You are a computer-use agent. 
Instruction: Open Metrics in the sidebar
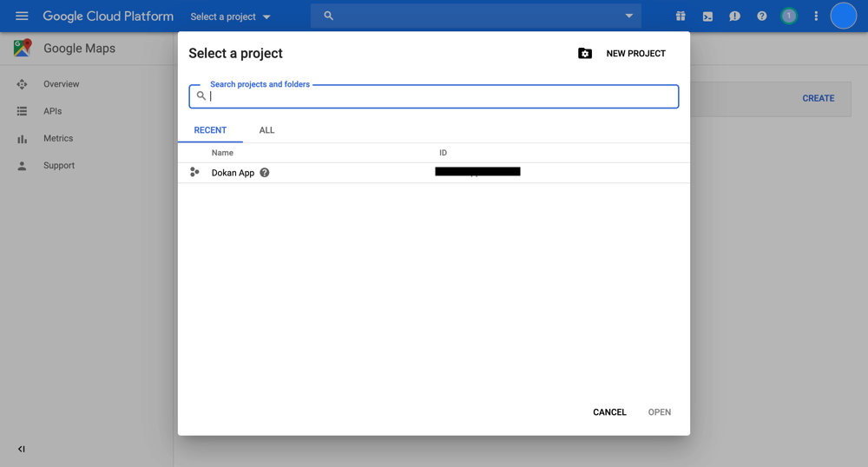[x=58, y=138]
